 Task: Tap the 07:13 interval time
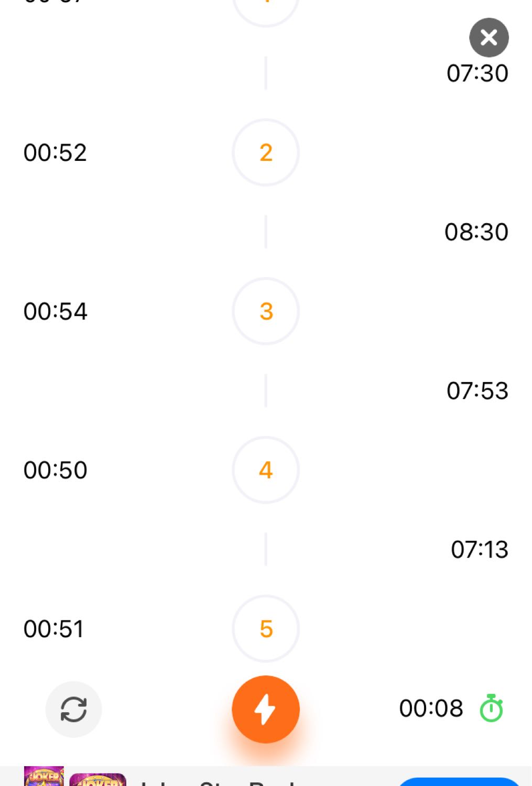click(480, 550)
